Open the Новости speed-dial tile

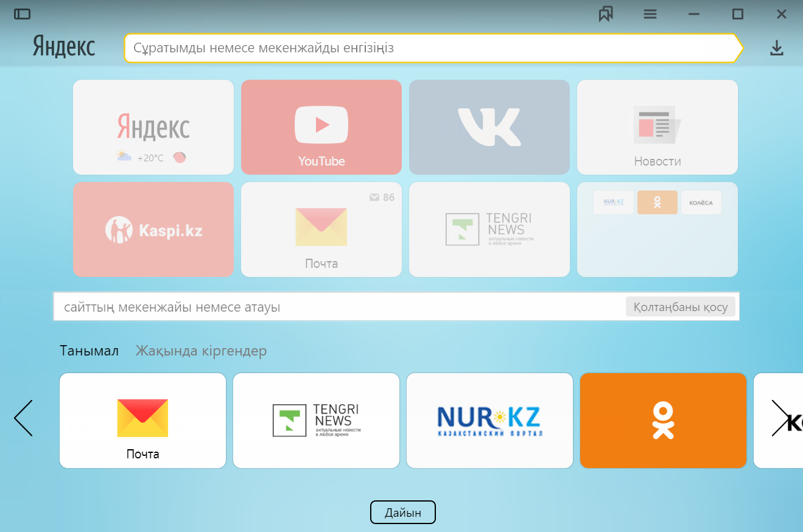tap(657, 127)
